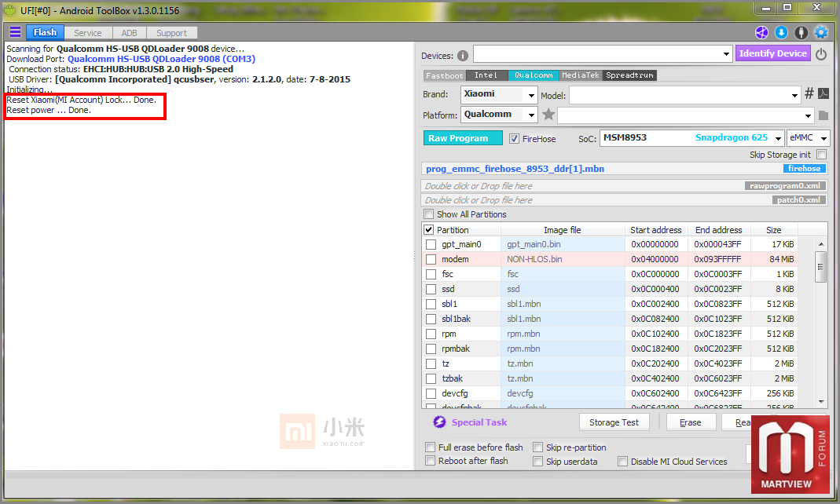Select the Intel platform tab
The image size is (840, 504).
click(486, 75)
